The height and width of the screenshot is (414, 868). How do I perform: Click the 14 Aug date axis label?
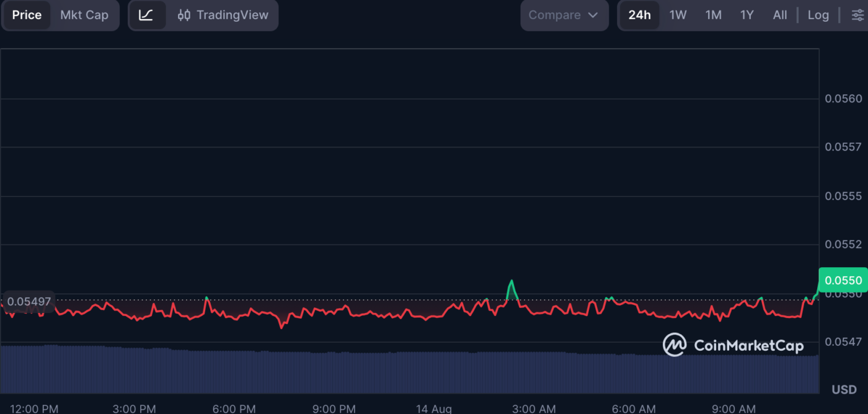434,409
